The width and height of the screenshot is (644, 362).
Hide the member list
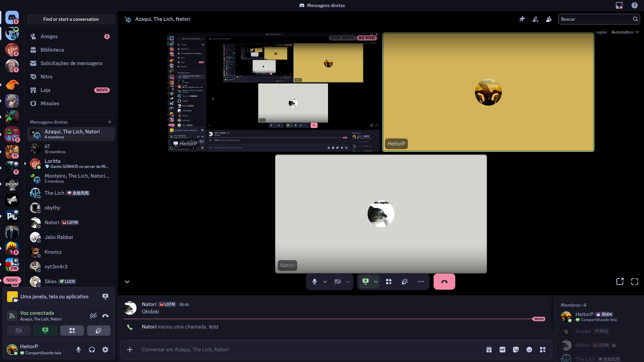[549, 19]
